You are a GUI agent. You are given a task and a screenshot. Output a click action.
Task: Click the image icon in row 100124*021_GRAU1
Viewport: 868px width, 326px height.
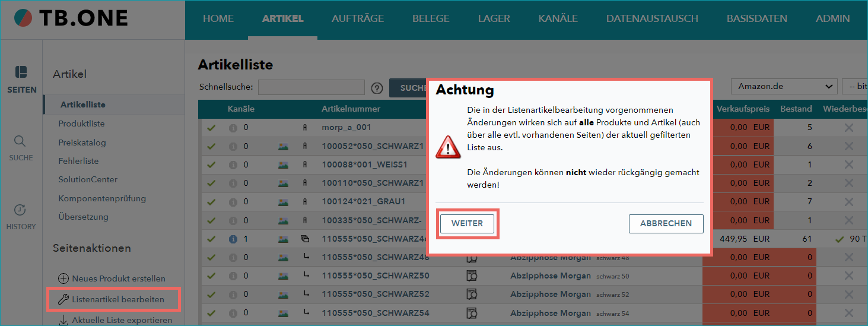[x=283, y=202]
